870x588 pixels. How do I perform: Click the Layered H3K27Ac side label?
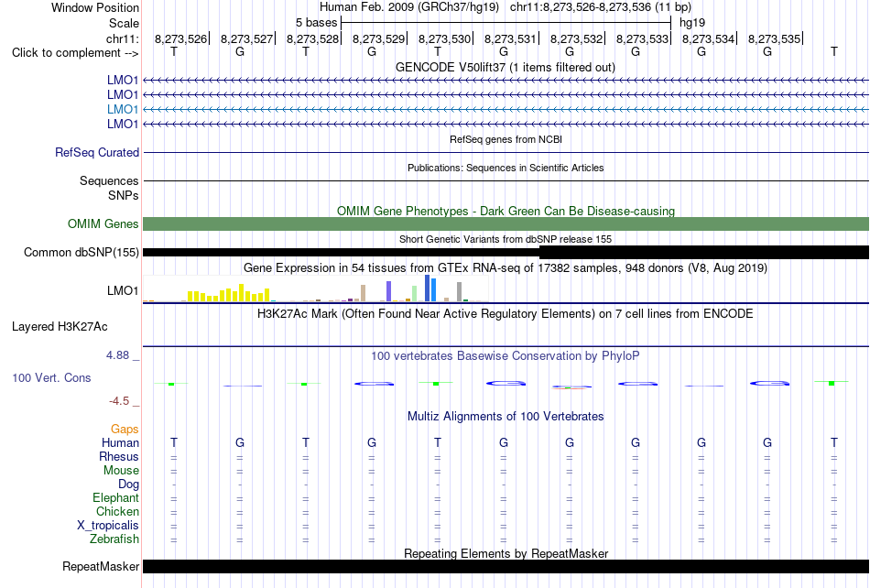(60, 326)
